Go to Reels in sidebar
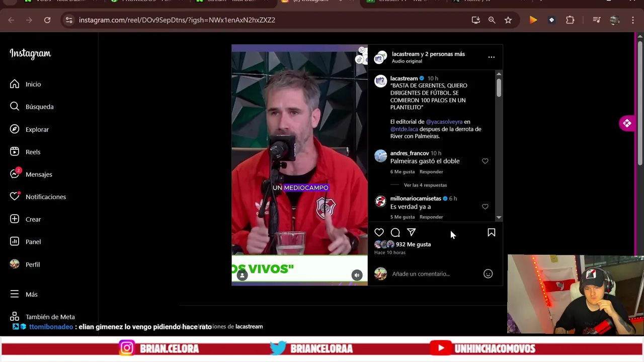Viewport: 644px width, 362px height. [x=25, y=152]
